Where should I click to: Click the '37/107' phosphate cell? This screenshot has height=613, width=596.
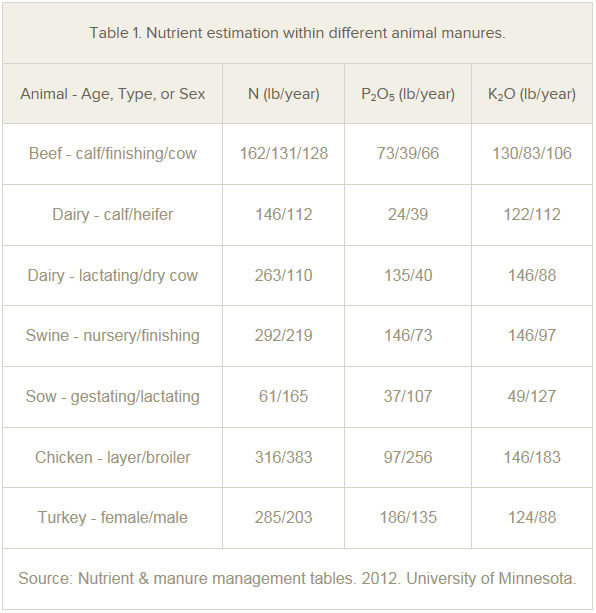pyautogui.click(x=408, y=396)
